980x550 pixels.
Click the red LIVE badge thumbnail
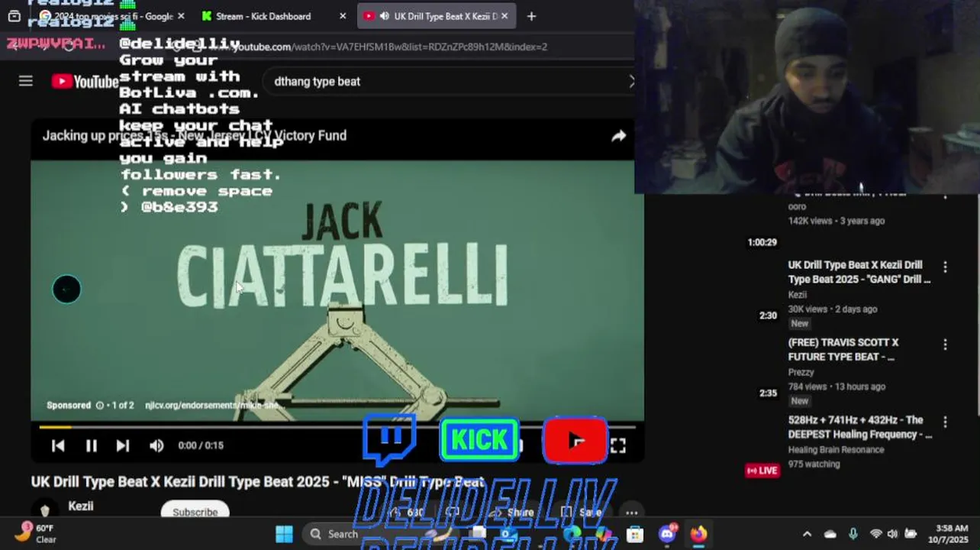[762, 471]
